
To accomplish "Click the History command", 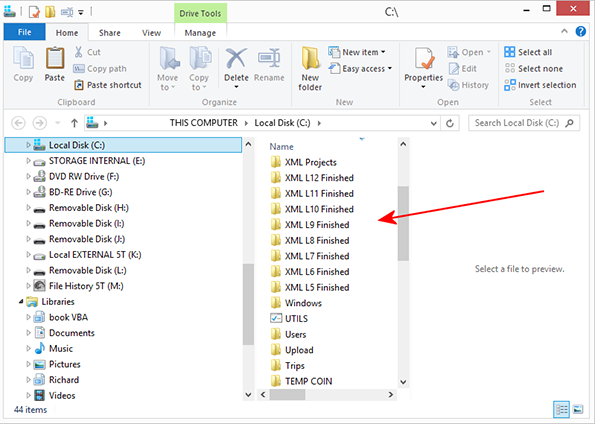I will pyautogui.click(x=468, y=85).
